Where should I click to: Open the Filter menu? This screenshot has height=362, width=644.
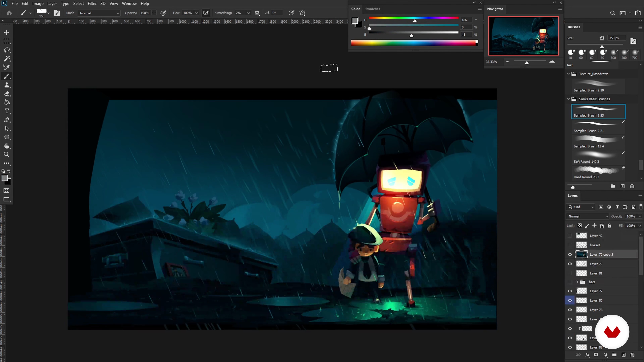pyautogui.click(x=92, y=4)
